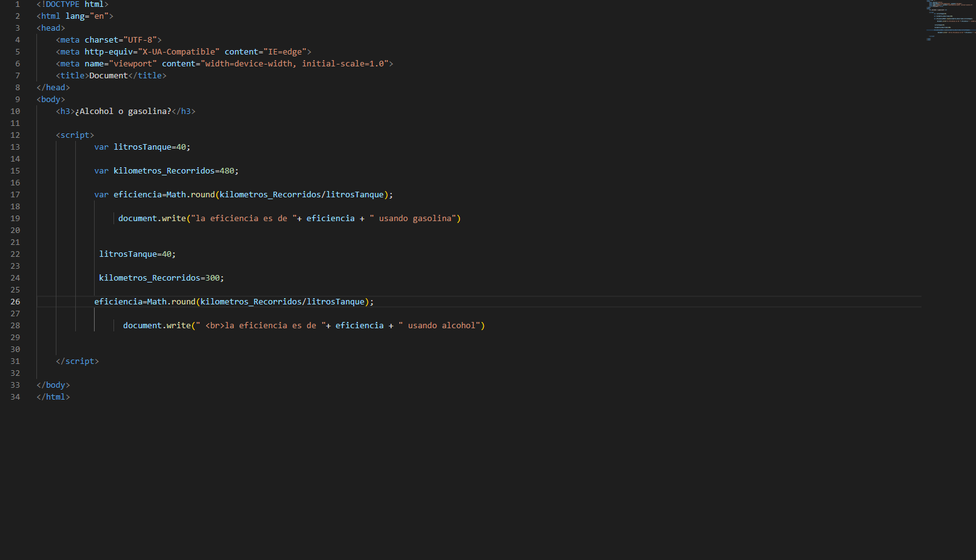The height and width of the screenshot is (560, 976).
Task: Select line number 11 in the gutter
Action: click(15, 123)
